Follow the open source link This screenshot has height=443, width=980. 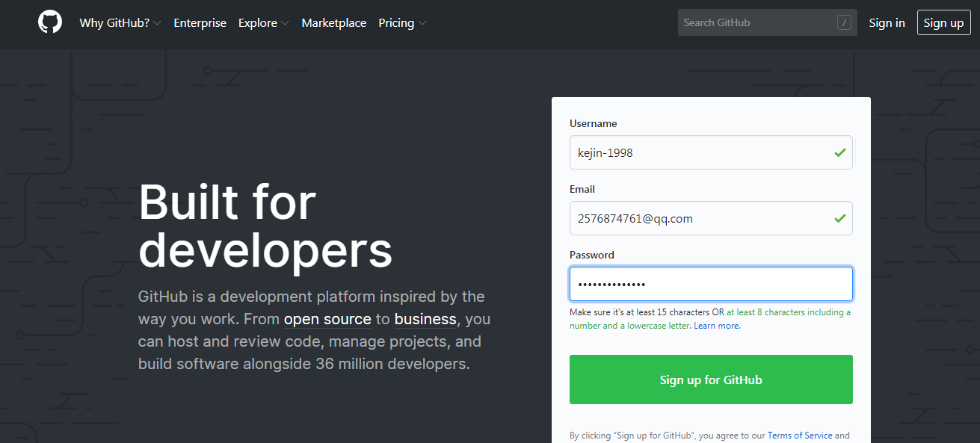click(327, 319)
